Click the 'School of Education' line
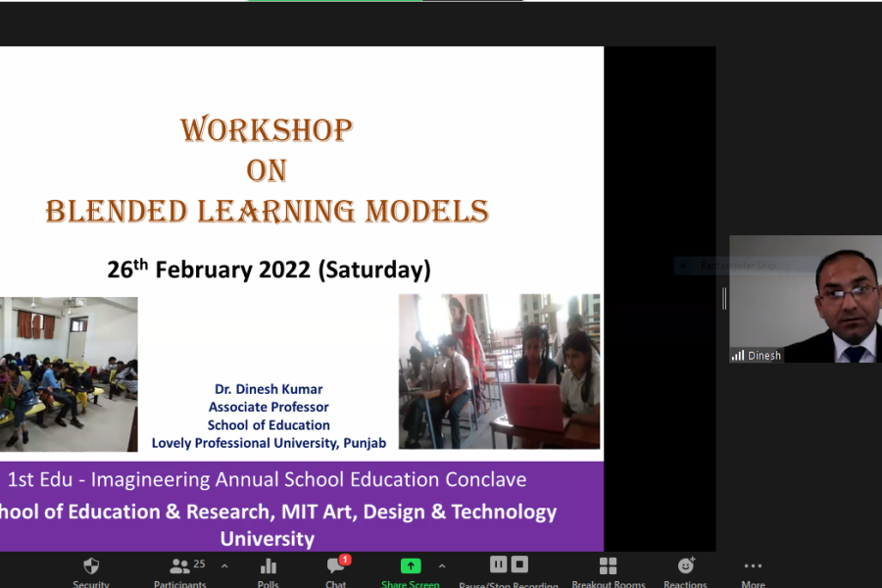This screenshot has height=588, width=882. [269, 424]
